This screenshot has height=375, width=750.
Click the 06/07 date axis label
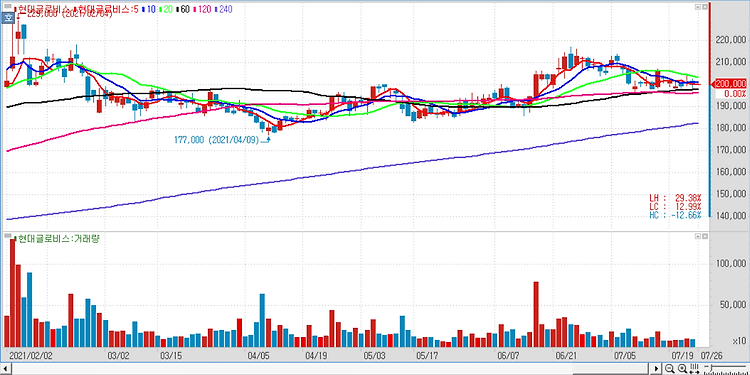(x=508, y=356)
